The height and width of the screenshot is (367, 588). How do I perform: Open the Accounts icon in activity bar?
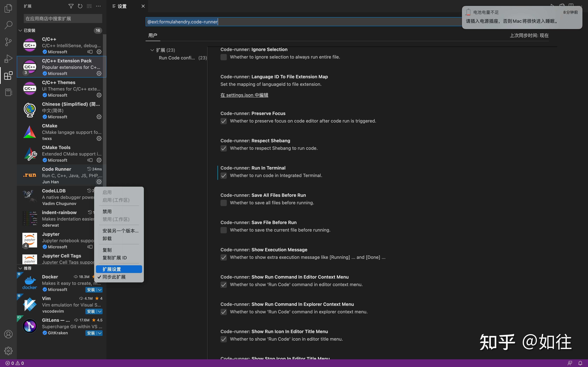(x=8, y=334)
